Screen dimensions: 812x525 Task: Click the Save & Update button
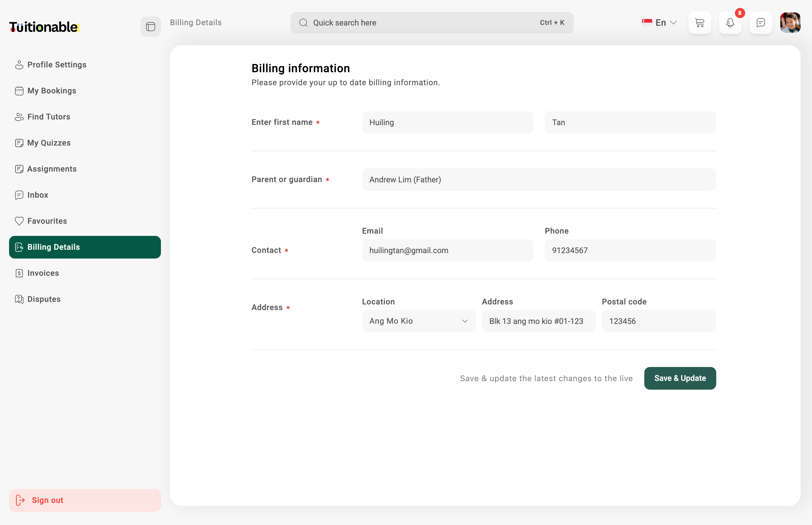click(x=680, y=378)
